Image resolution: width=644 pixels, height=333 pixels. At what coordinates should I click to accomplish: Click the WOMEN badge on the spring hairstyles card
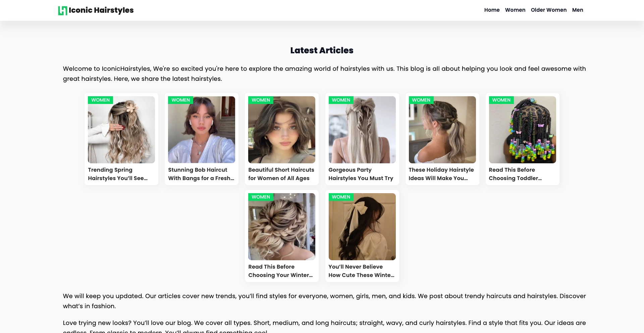[x=100, y=100]
